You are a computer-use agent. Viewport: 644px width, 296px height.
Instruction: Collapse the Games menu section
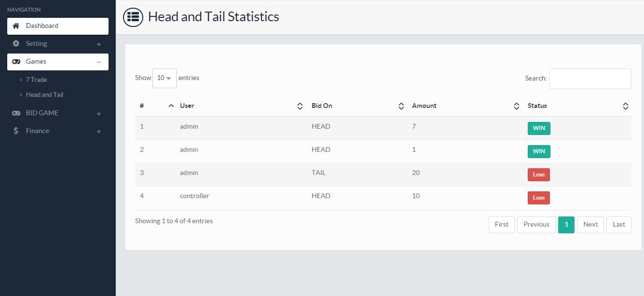pos(99,62)
